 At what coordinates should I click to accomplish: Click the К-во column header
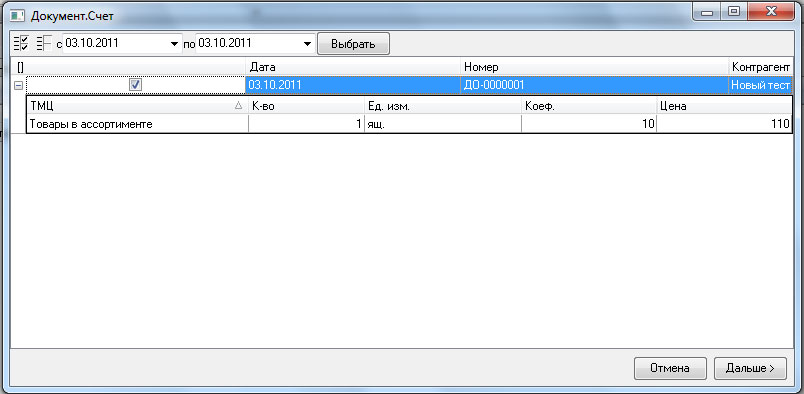[x=306, y=106]
